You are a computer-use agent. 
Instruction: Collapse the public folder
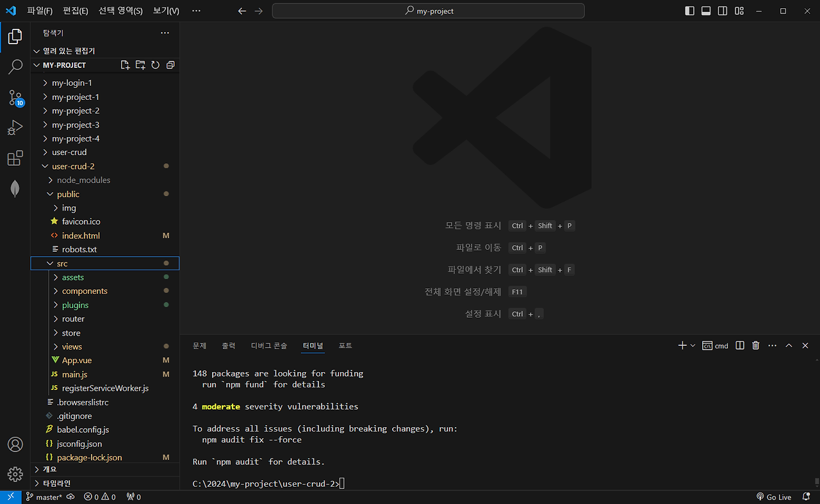point(105,194)
